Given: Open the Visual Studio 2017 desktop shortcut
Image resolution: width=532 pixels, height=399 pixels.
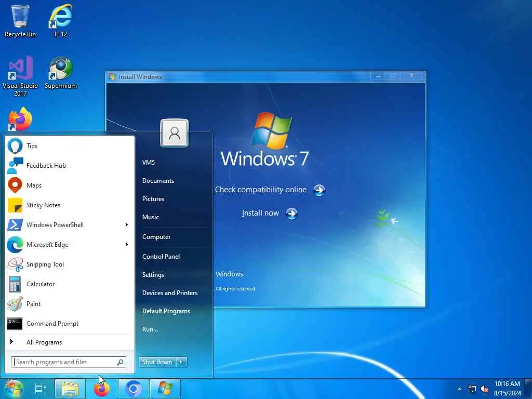Looking at the screenshot, I should point(20,76).
